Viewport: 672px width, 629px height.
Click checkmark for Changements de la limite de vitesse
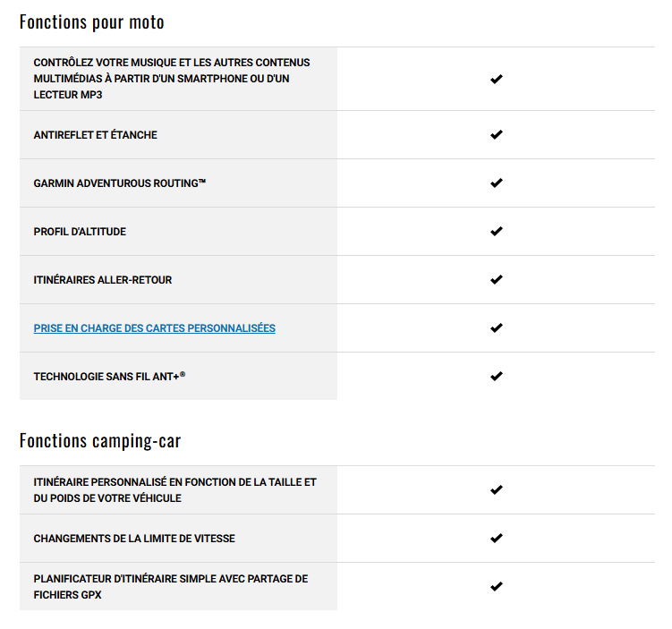(x=497, y=538)
